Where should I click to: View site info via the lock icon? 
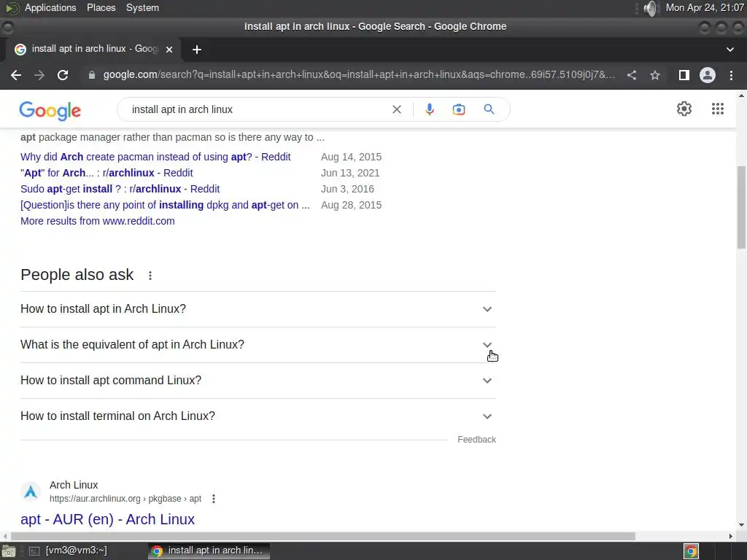92,75
